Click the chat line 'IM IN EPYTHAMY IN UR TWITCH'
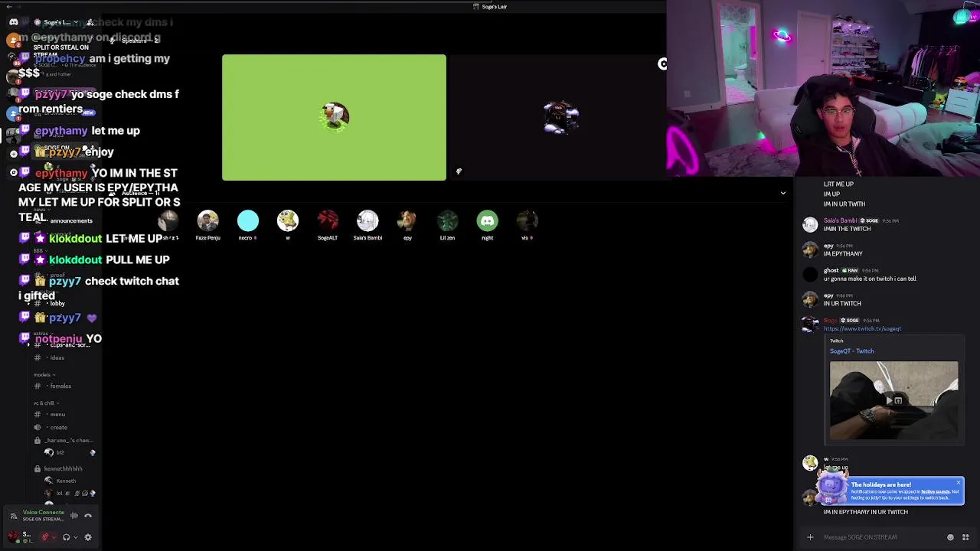The width and height of the screenshot is (980, 551). coord(866,512)
